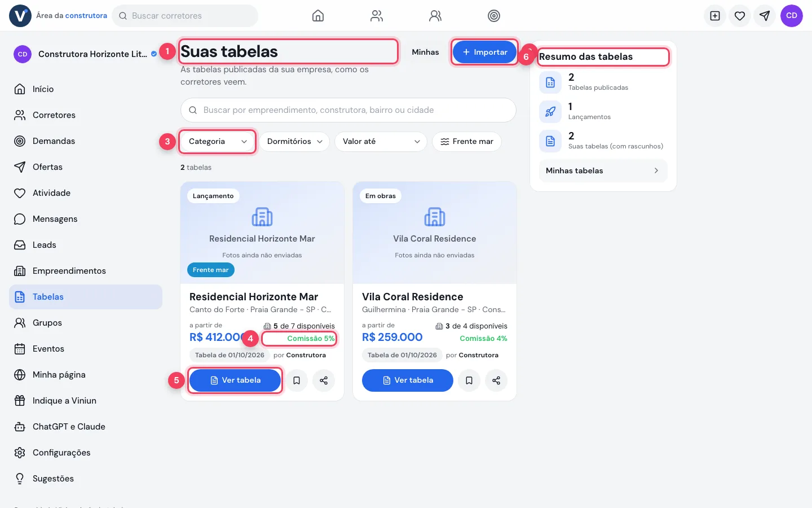
Task: Open the target demands icon in top bar
Action: coord(494,16)
